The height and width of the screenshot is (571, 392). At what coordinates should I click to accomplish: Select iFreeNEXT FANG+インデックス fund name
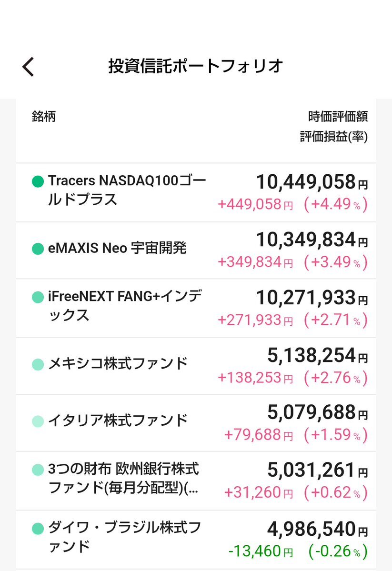click(125, 306)
